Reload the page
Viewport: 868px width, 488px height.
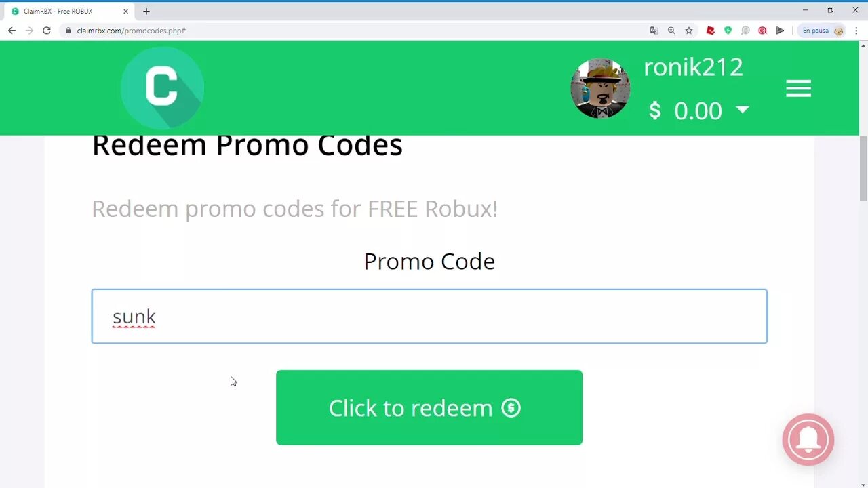47,30
